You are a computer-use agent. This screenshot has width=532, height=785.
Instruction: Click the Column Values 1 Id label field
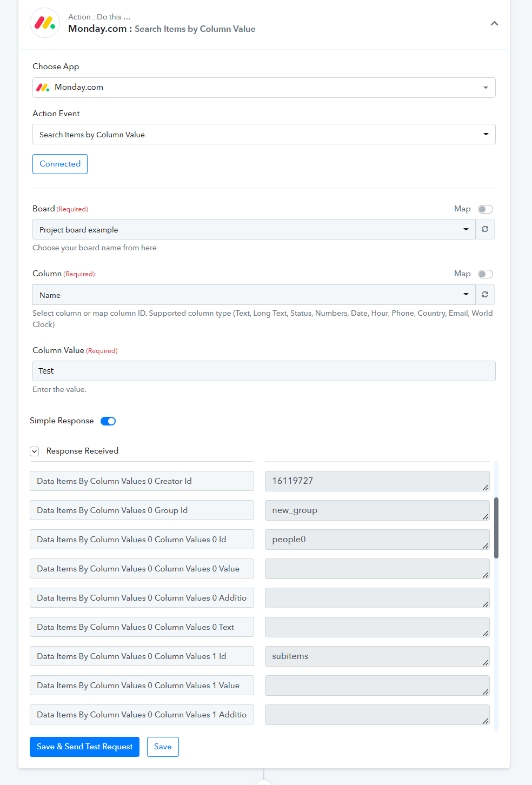coord(142,656)
